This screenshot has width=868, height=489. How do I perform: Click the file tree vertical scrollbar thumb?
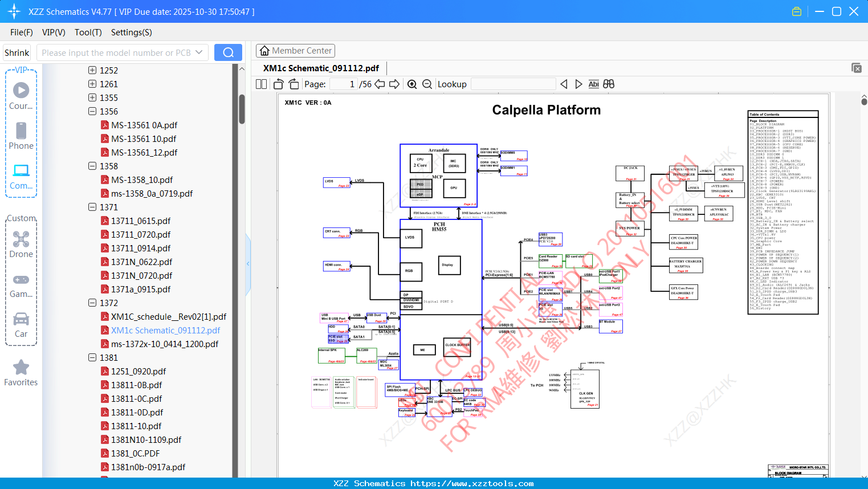(x=242, y=109)
